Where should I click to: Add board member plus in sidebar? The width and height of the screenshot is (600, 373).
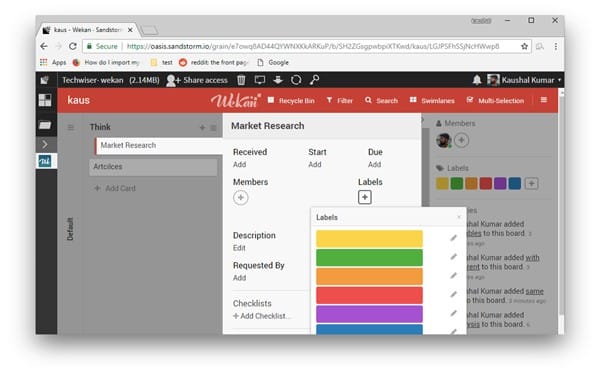461,140
